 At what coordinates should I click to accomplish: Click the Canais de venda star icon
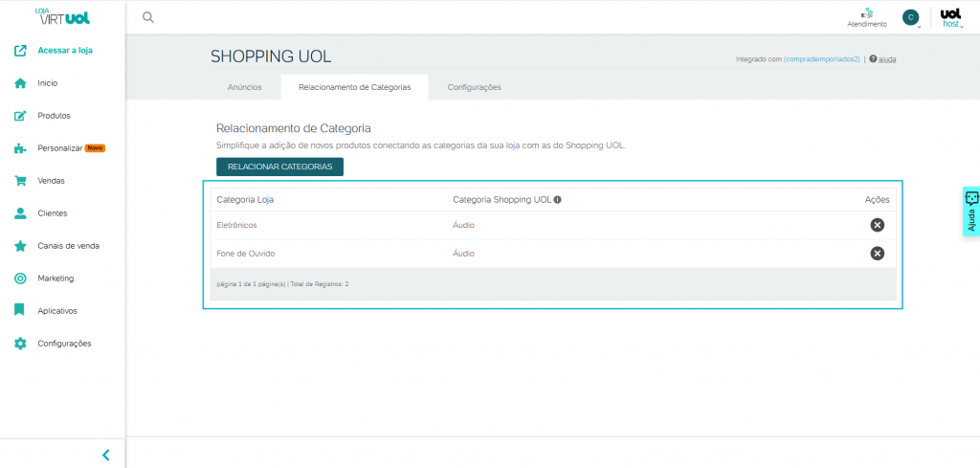(x=20, y=246)
